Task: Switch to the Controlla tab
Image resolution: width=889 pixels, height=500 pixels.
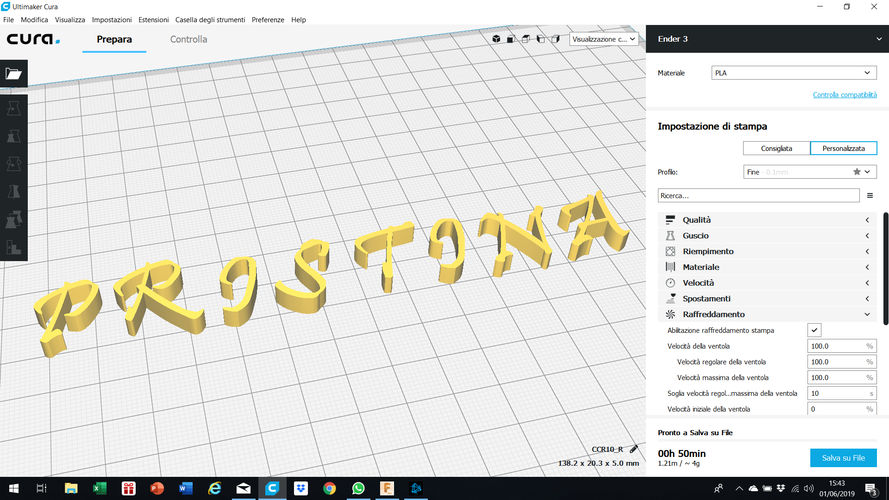Action: click(188, 39)
